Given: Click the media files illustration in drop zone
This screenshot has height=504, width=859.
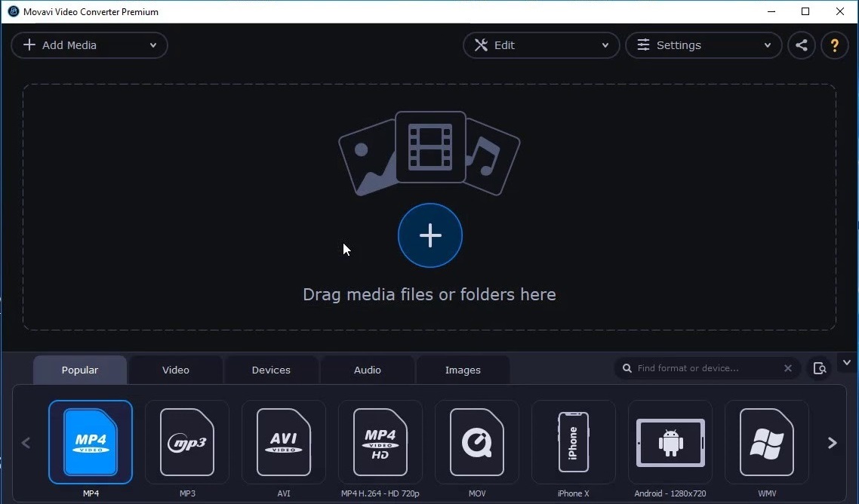Looking at the screenshot, I should (x=429, y=153).
